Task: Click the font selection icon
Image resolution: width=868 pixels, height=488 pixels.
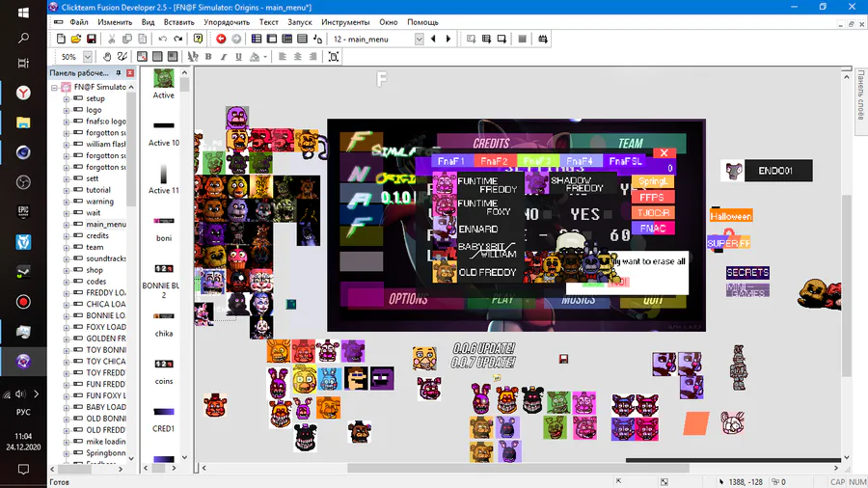Action: click(x=193, y=57)
